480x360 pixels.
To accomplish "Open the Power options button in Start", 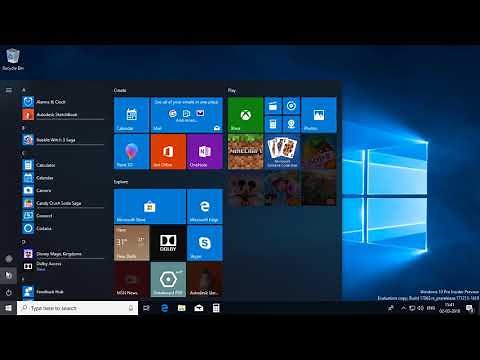I will tap(9, 292).
